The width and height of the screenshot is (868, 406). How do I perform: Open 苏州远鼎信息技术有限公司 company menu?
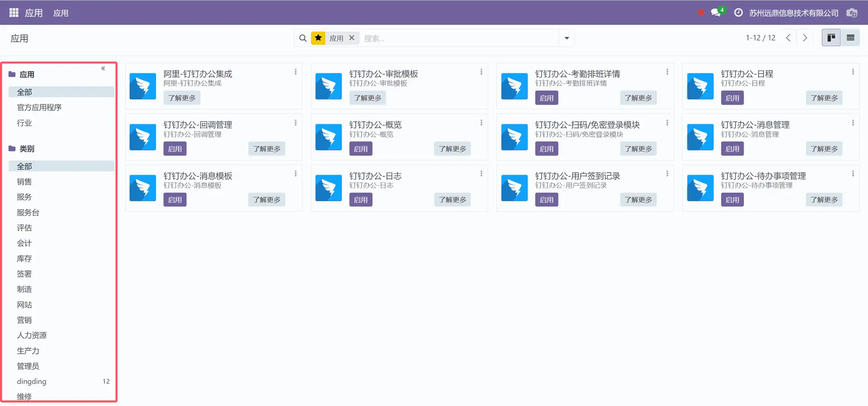(794, 13)
